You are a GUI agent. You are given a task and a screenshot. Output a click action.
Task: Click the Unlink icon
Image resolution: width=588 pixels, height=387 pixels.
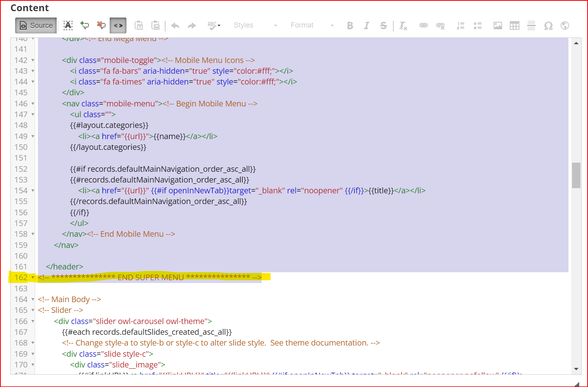(440, 26)
